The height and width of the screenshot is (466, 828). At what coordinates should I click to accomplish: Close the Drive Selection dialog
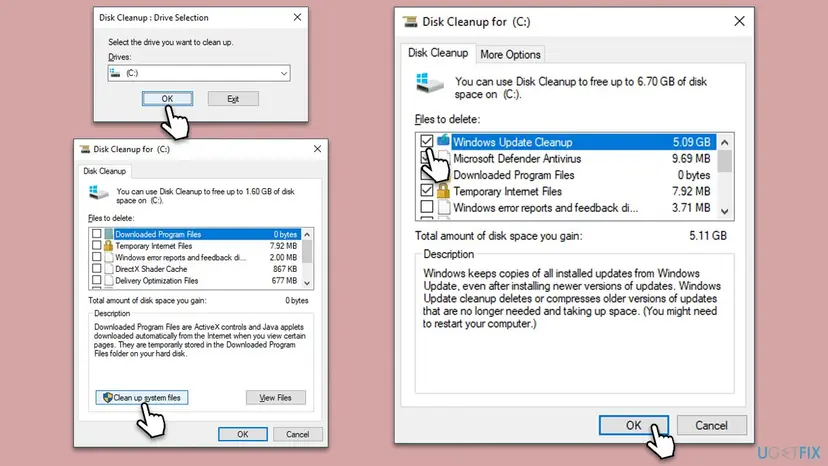point(297,17)
